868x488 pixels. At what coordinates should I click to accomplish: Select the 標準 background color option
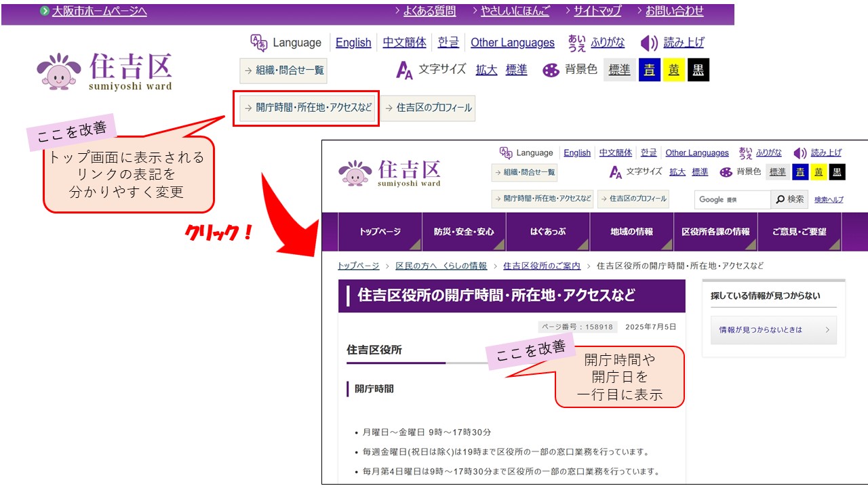(x=619, y=70)
